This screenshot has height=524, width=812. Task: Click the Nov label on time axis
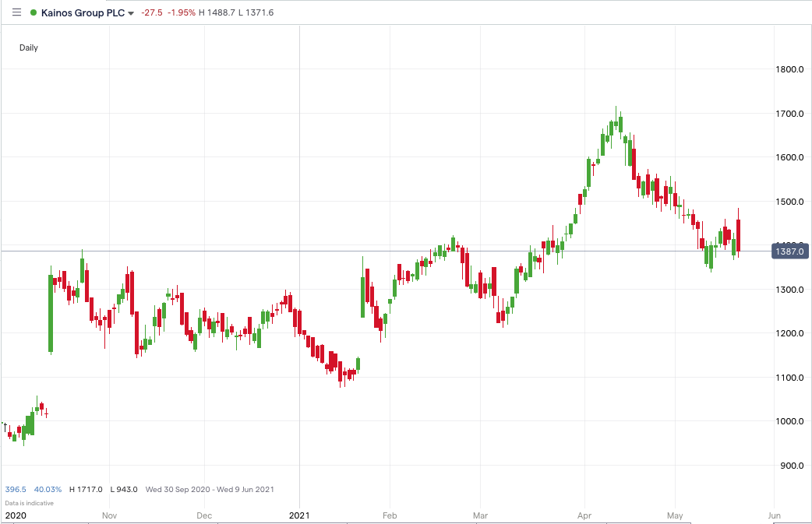point(109,515)
